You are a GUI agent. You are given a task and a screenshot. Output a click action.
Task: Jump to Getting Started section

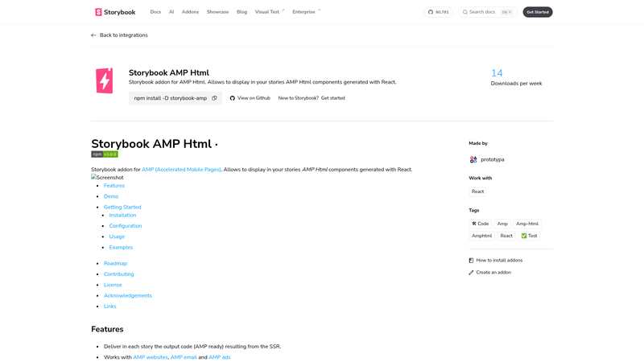tap(122, 208)
